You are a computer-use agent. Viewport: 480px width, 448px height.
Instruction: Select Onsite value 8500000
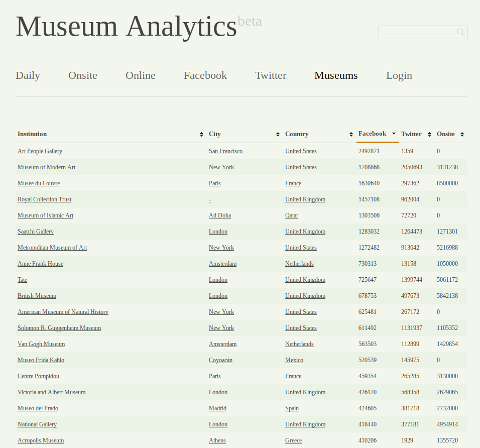point(447,183)
